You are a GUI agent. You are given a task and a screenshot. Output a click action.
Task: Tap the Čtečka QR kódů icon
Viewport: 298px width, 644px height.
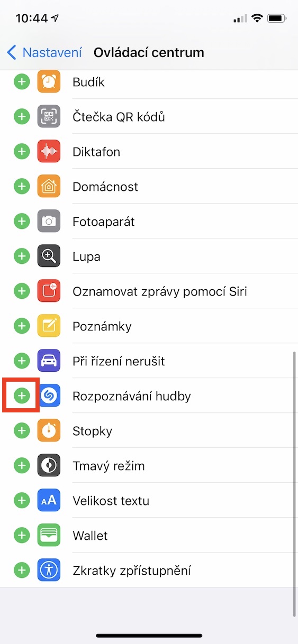(x=49, y=117)
